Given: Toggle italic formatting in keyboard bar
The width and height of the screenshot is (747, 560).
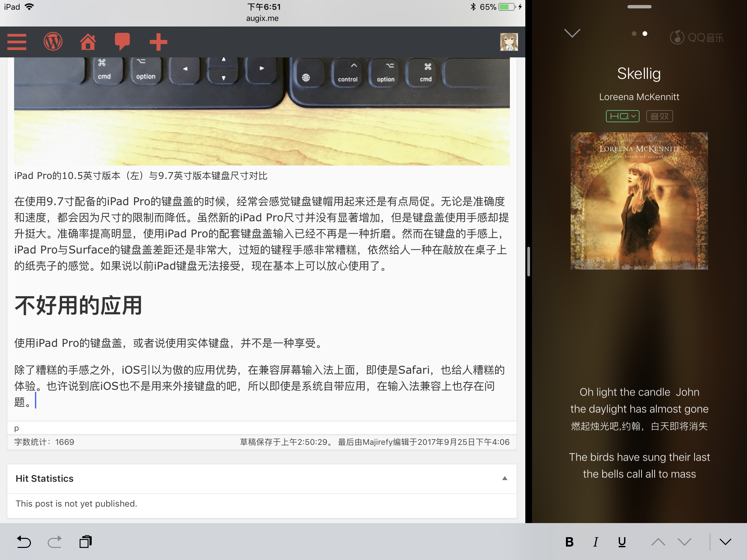Looking at the screenshot, I should pyautogui.click(x=596, y=542).
